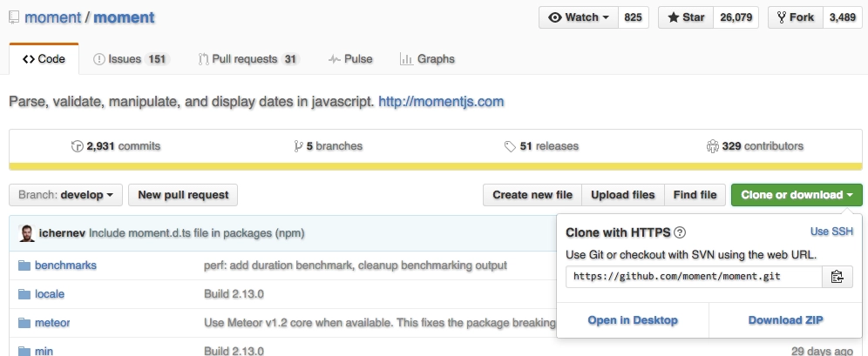Fork the moment repository
This screenshot has width=868, height=356.
796,17
